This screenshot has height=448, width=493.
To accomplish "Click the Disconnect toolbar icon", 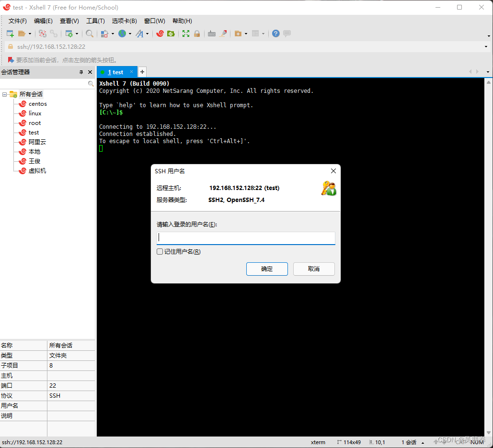I will [43, 34].
